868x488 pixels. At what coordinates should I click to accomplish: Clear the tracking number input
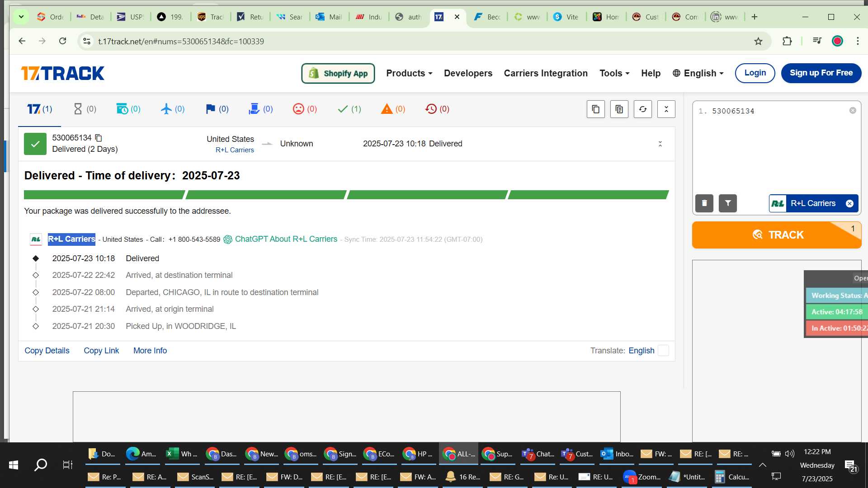(x=853, y=111)
